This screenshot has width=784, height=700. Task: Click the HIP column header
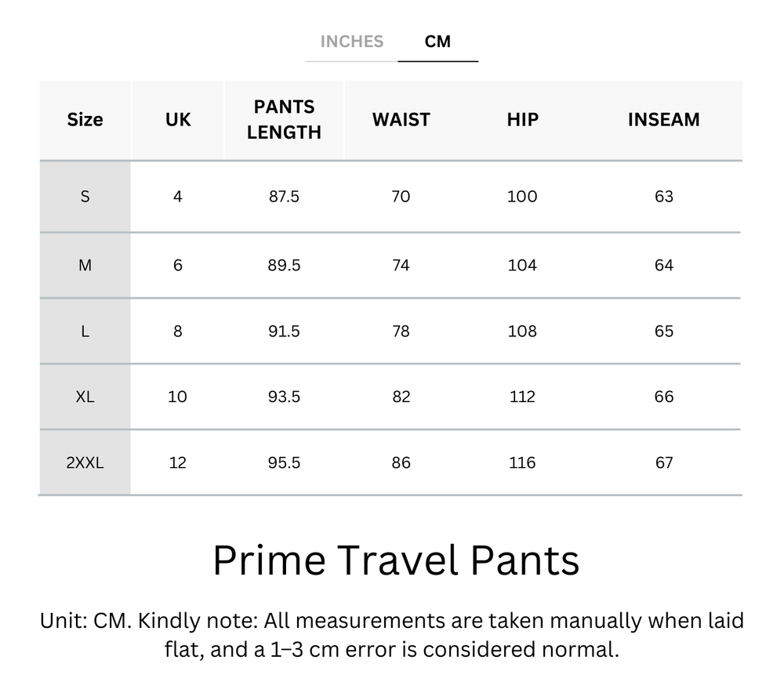click(521, 119)
